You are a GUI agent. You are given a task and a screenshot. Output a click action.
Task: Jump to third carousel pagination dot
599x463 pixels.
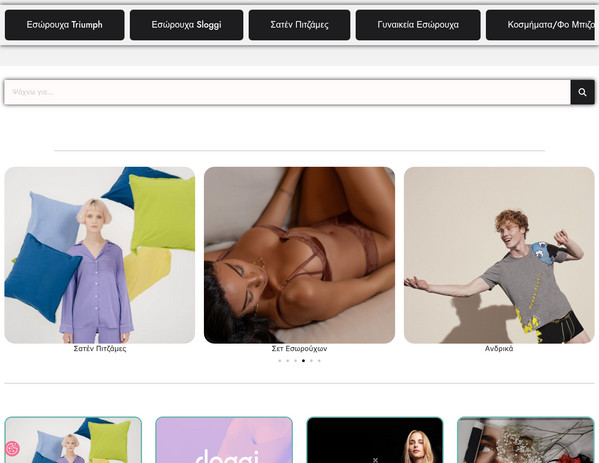pos(295,361)
